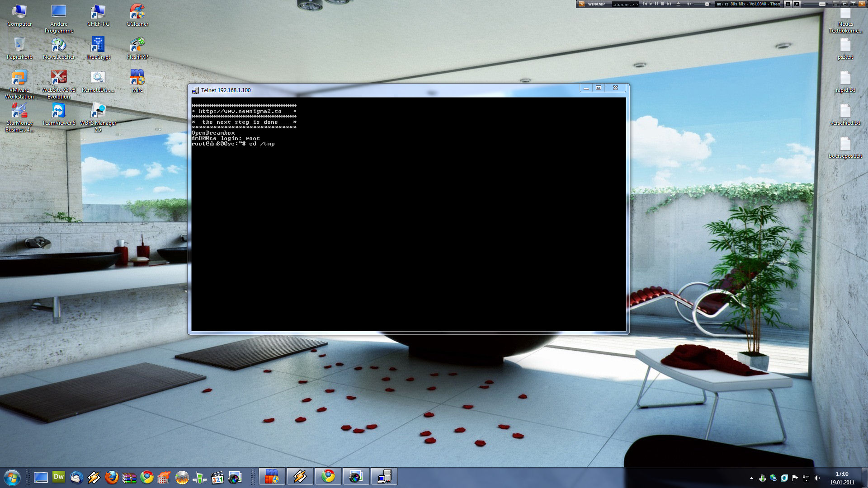Open the Winamp file info (i) button

point(788,4)
